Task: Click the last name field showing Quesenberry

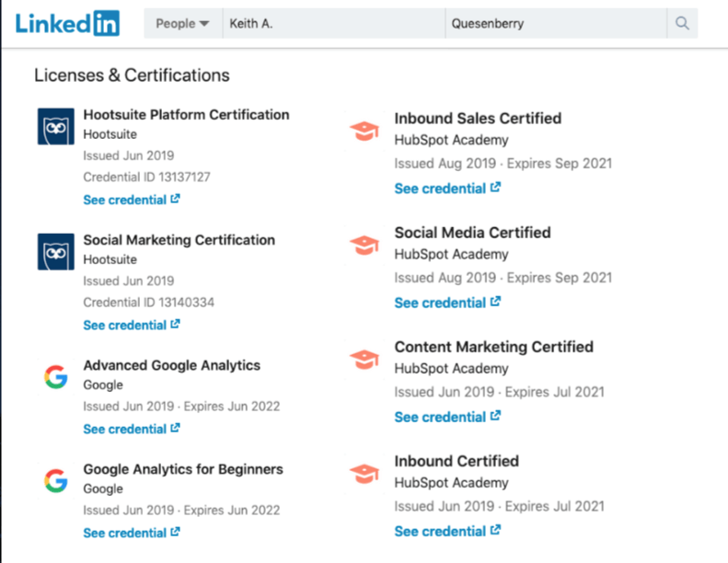Action: pos(556,23)
